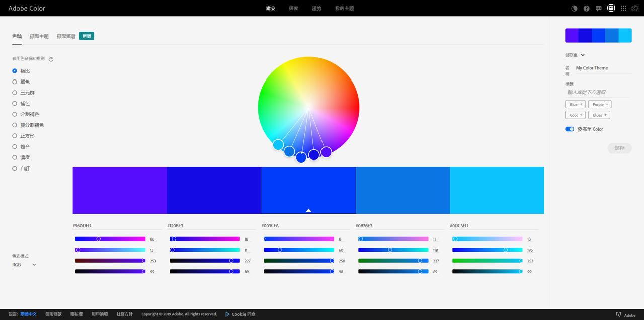Add the Purple tag
The image size is (644, 320).
[x=600, y=104]
